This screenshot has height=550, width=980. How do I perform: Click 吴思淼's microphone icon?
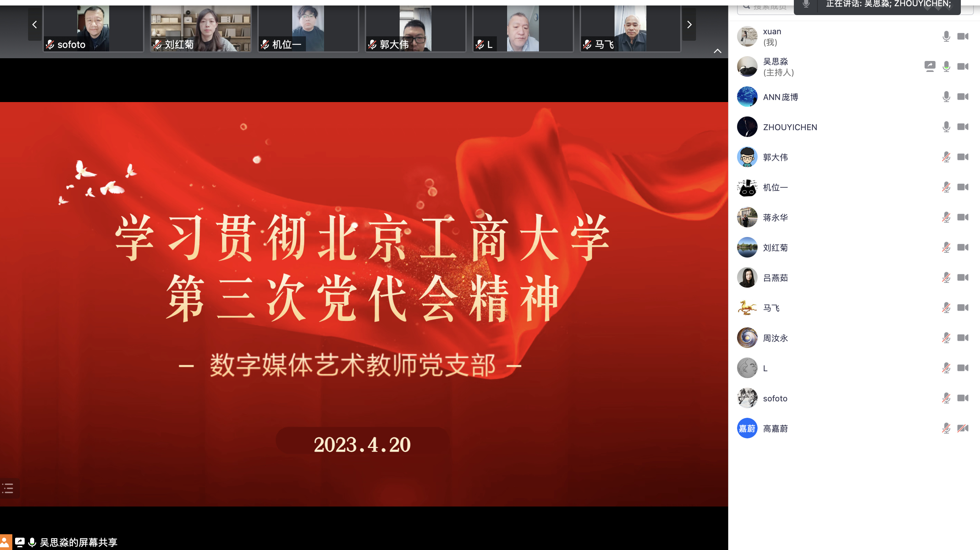(946, 66)
